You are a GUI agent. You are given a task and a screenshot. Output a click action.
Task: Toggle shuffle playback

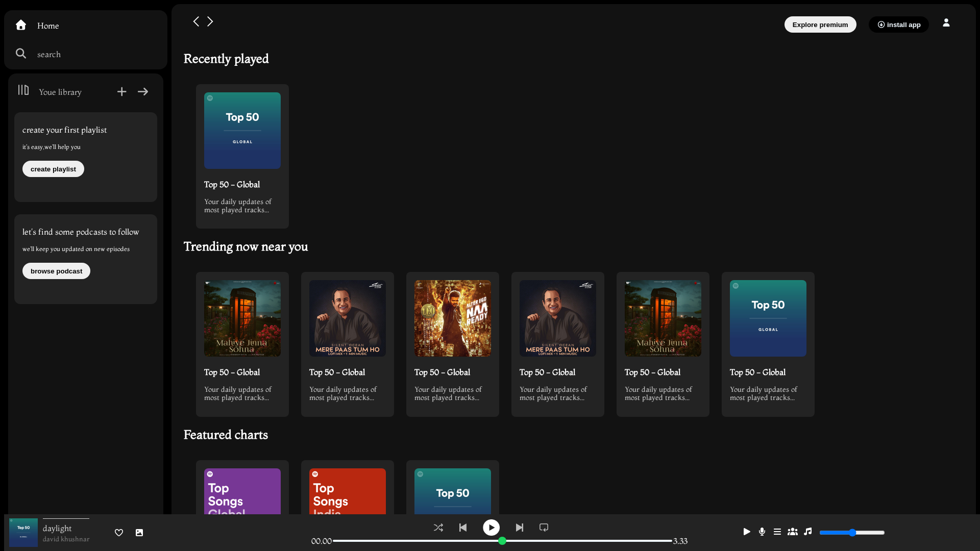tap(438, 528)
